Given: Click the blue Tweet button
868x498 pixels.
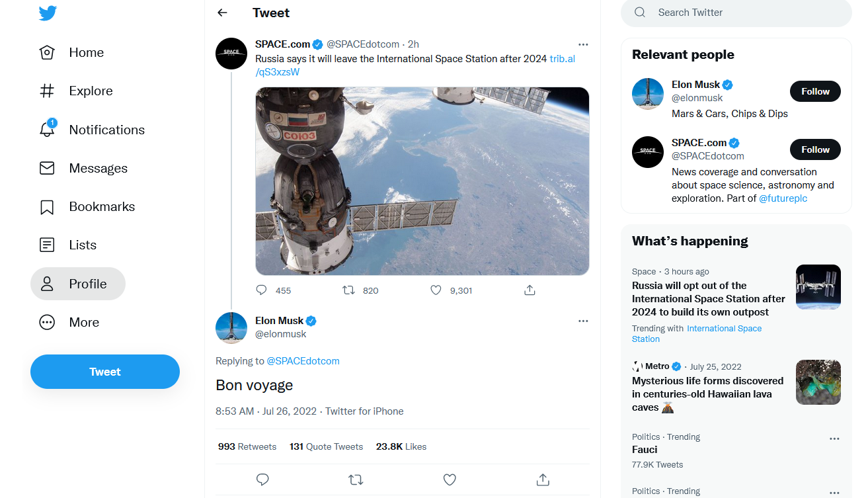Looking at the screenshot, I should (x=105, y=372).
